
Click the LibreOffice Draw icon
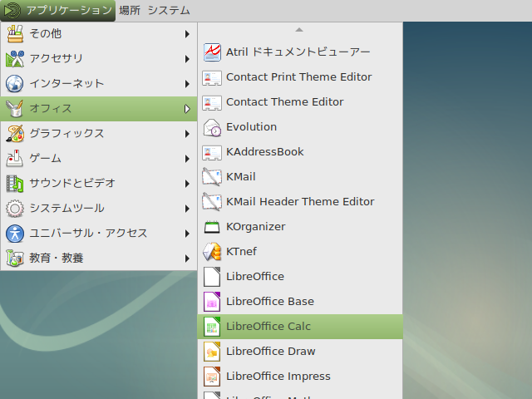coord(212,351)
